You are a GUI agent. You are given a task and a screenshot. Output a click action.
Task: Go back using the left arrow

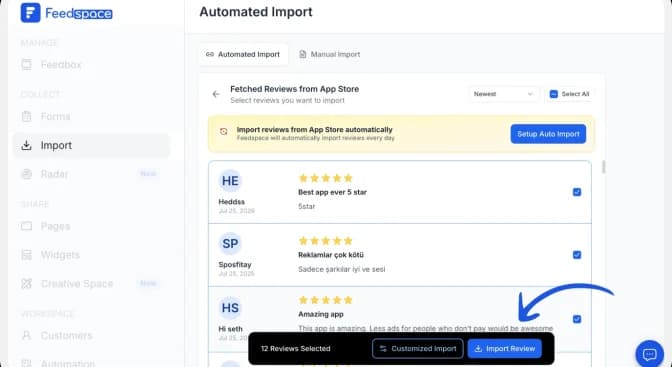(216, 94)
